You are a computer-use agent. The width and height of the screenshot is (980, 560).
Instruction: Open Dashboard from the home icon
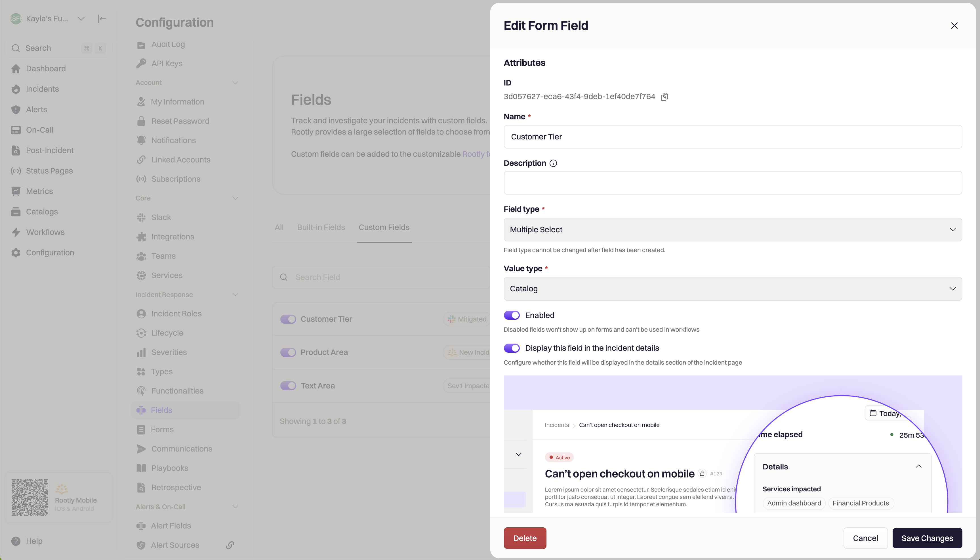pyautogui.click(x=16, y=68)
